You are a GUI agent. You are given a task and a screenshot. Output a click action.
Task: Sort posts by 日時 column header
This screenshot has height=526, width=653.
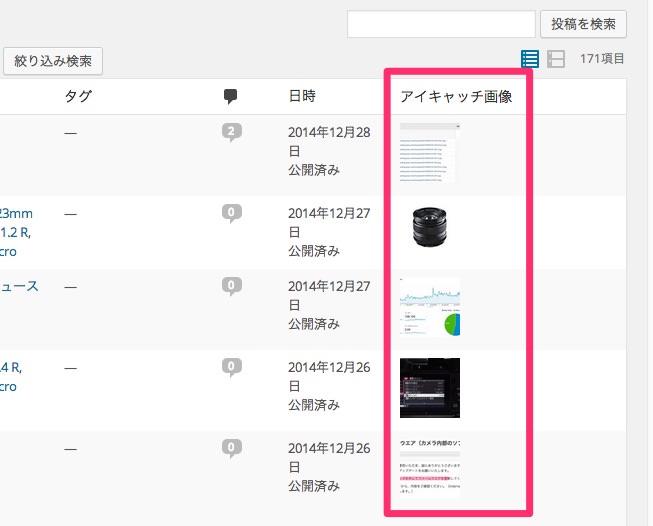[302, 96]
